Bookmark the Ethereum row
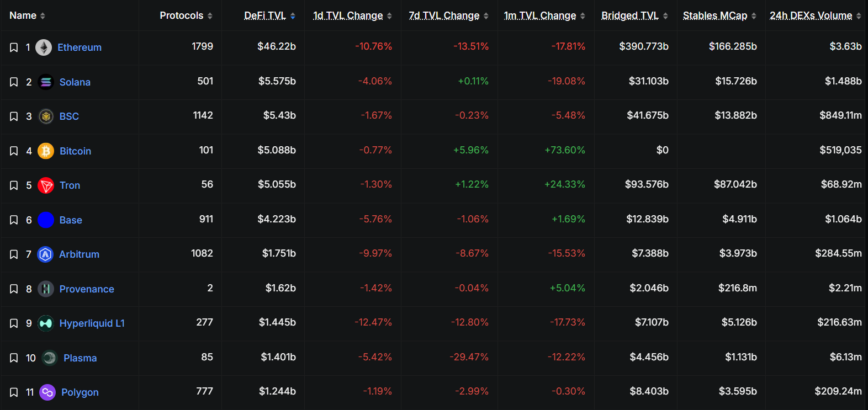 point(14,47)
